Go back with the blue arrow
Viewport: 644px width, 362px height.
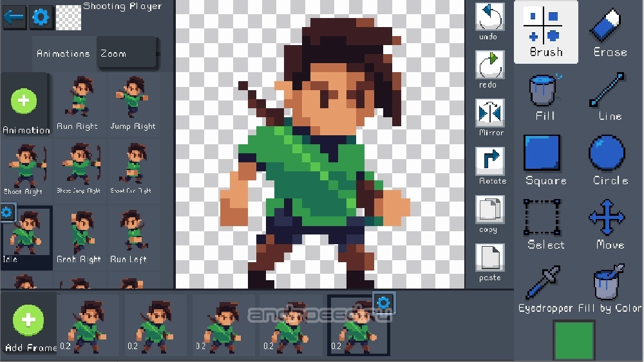[14, 17]
